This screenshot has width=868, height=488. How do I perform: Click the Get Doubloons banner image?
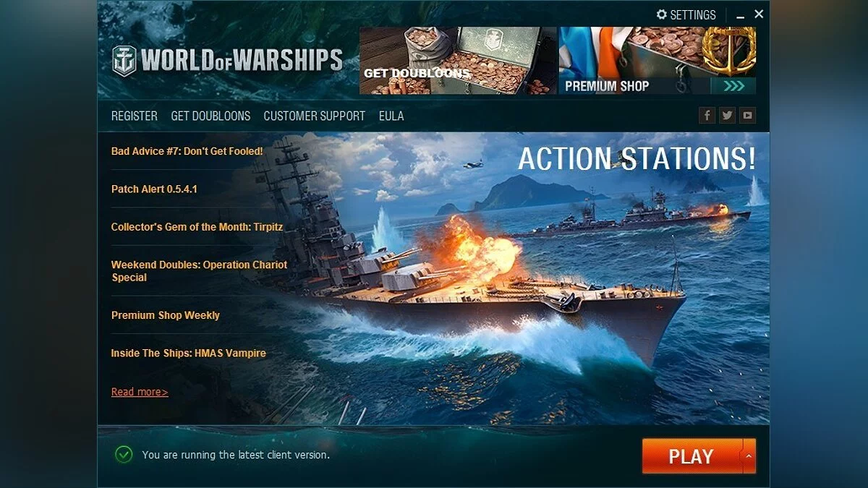(458, 61)
